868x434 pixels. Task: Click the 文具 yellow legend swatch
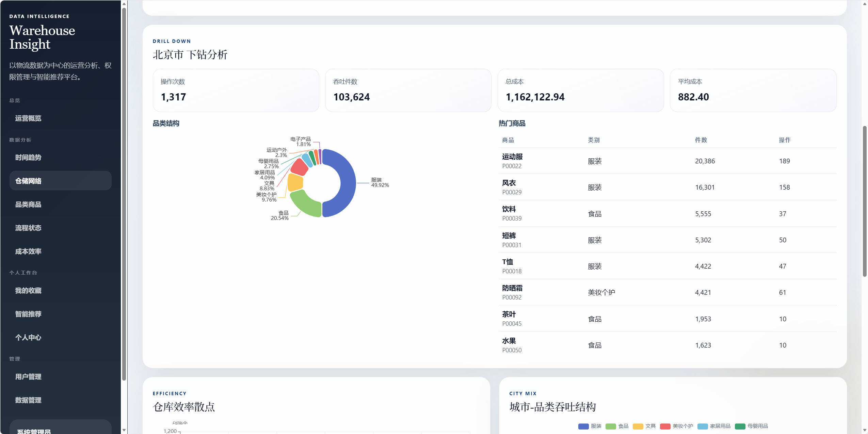[x=638, y=427]
